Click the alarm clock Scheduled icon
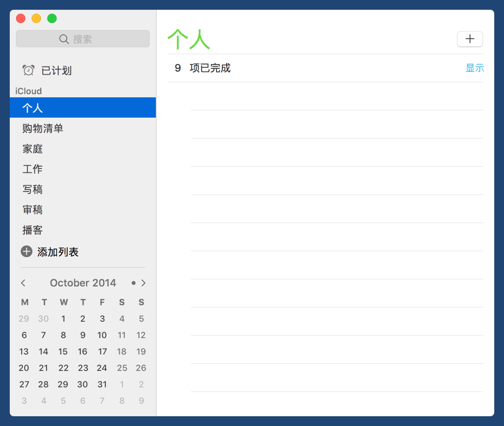 point(29,70)
